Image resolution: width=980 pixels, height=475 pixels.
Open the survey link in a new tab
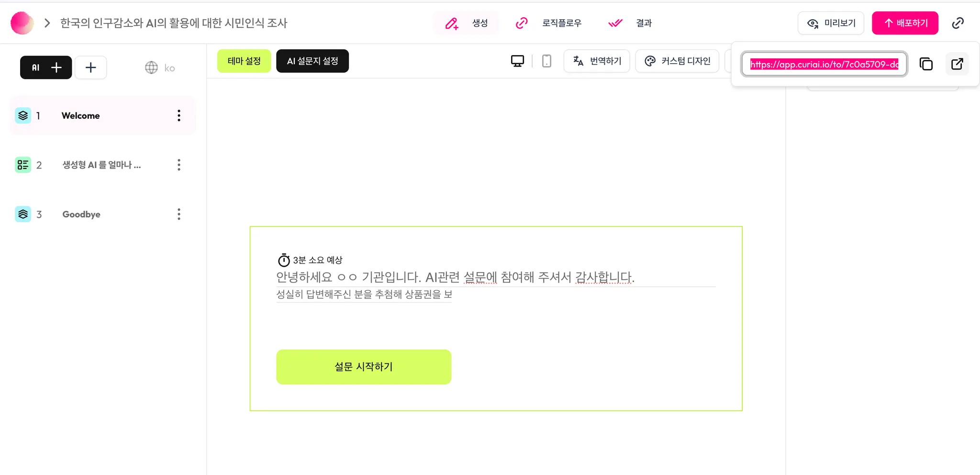(x=957, y=64)
